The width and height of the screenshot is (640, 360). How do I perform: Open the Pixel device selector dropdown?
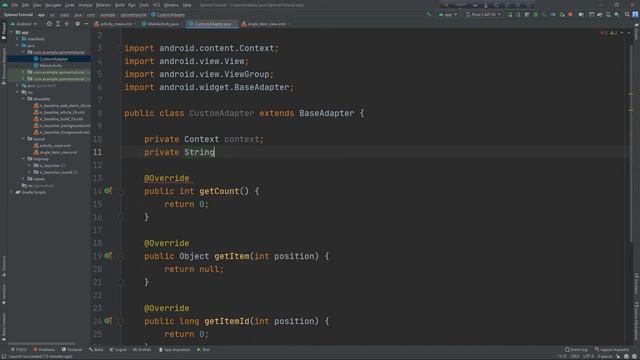483,15
